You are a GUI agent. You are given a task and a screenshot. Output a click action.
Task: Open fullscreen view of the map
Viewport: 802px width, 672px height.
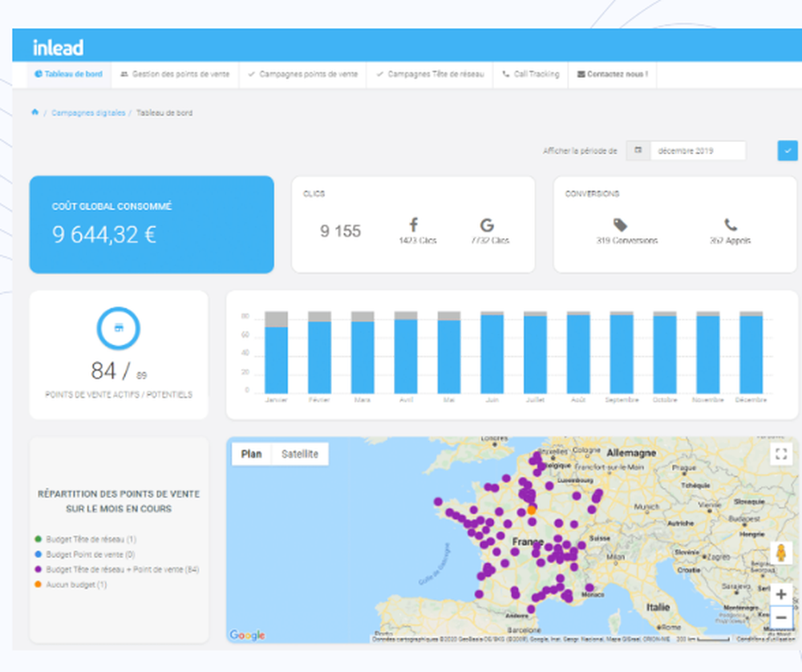point(780,455)
